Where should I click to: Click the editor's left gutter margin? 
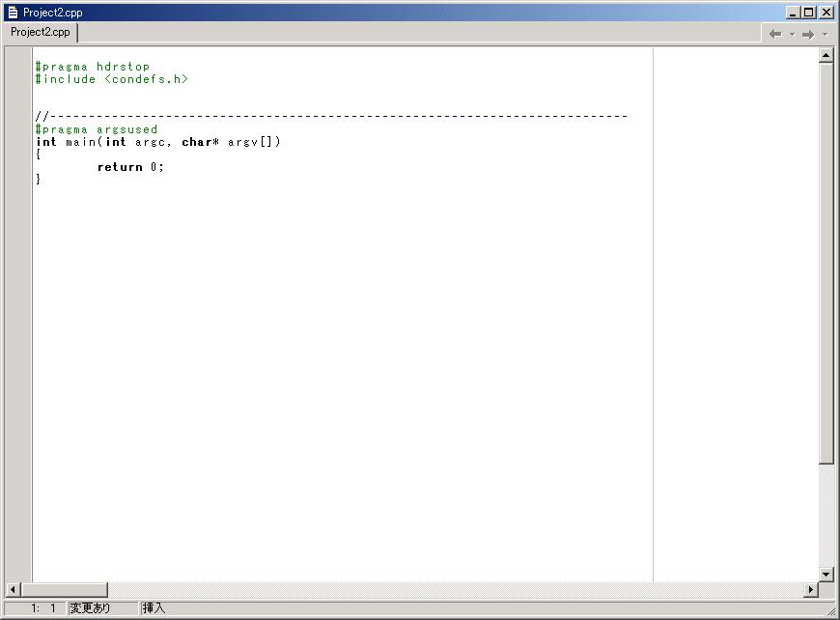[x=18, y=314]
